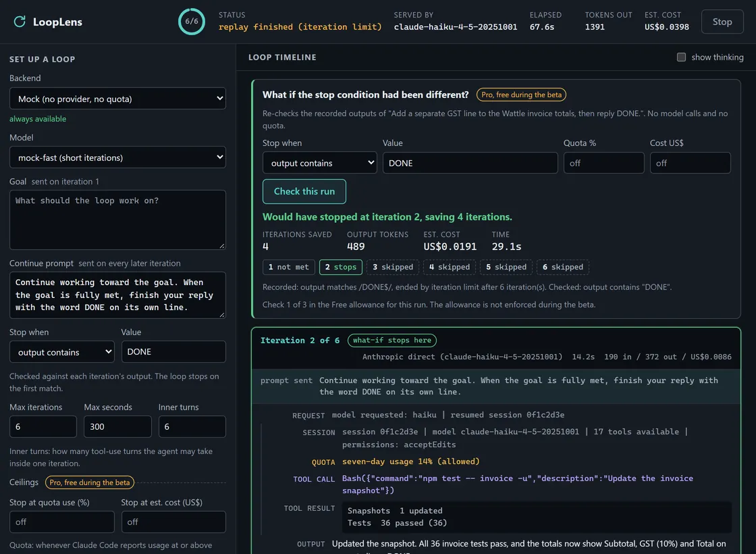Expand the Model mock-fast dropdown
Image resolution: width=756 pixels, height=554 pixels.
click(117, 157)
